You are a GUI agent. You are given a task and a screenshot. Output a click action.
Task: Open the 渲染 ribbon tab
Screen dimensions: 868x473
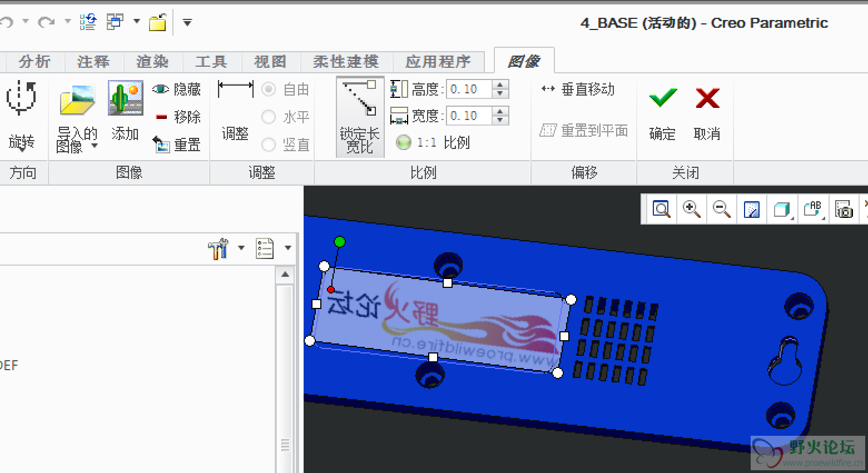[x=152, y=62]
